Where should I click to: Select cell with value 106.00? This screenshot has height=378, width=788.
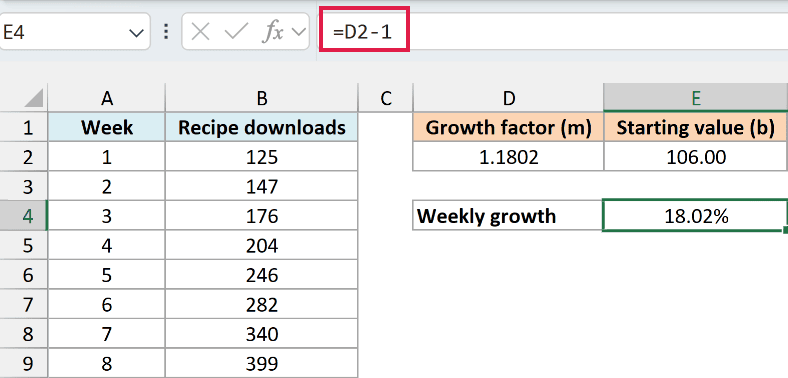tap(696, 157)
